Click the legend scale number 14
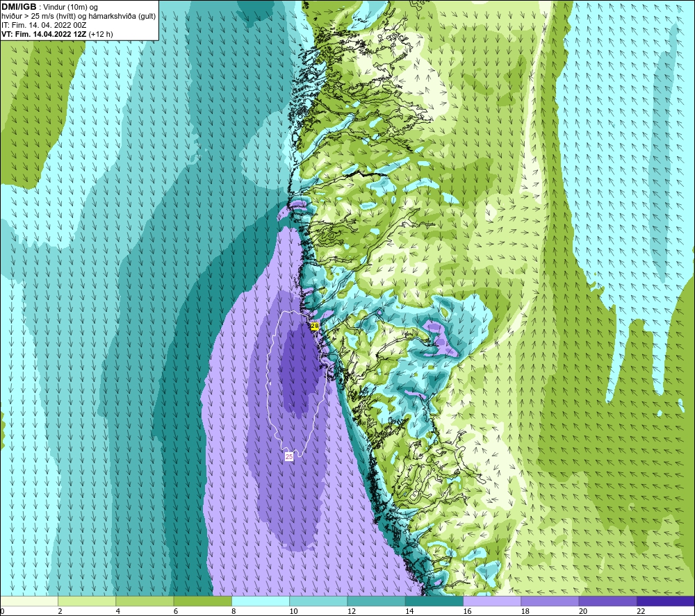This screenshot has width=695, height=616. [x=409, y=611]
